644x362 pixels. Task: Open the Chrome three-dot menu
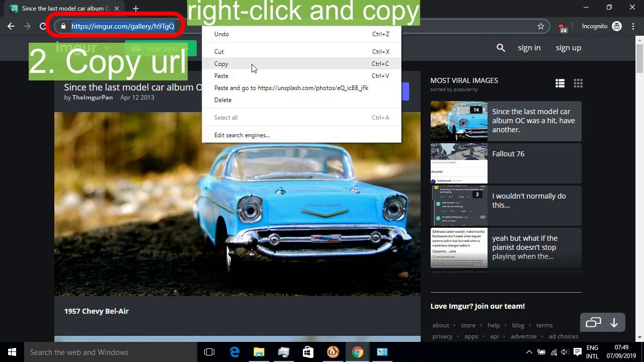(633, 26)
